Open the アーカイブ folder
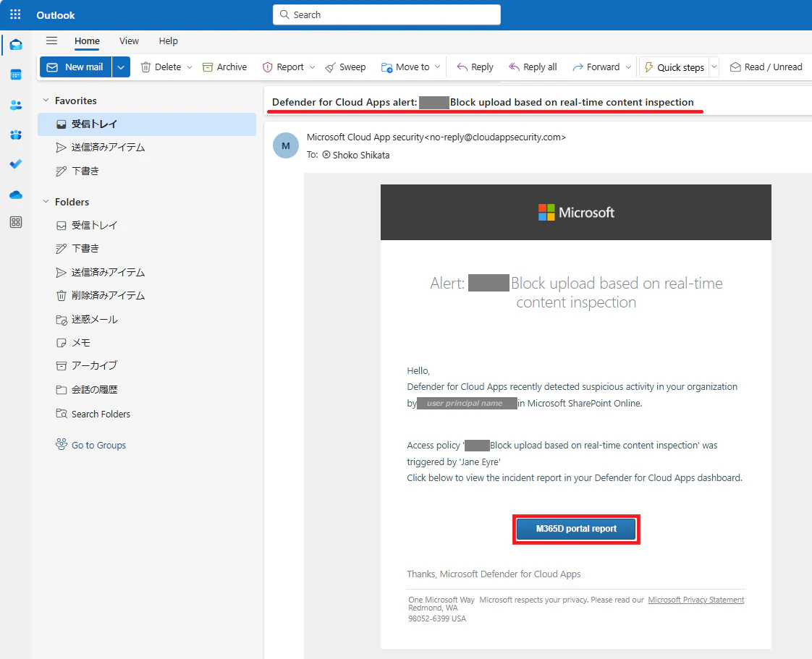Image resolution: width=812 pixels, height=659 pixels. point(147,365)
